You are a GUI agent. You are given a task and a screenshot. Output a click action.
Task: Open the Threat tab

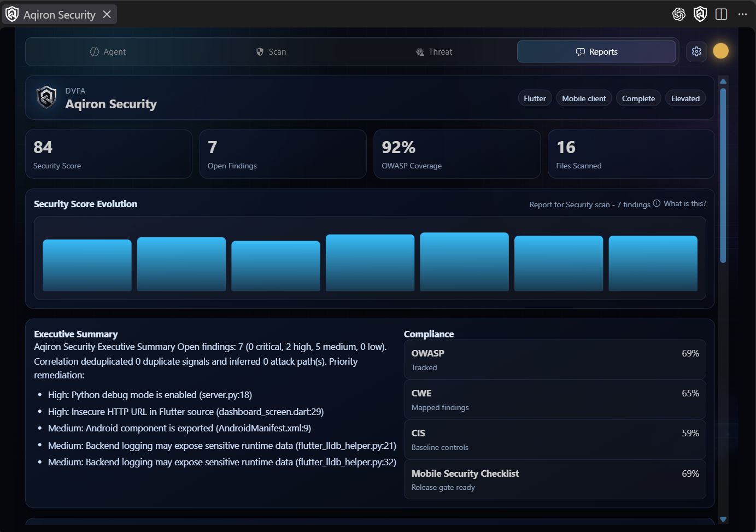tap(434, 52)
